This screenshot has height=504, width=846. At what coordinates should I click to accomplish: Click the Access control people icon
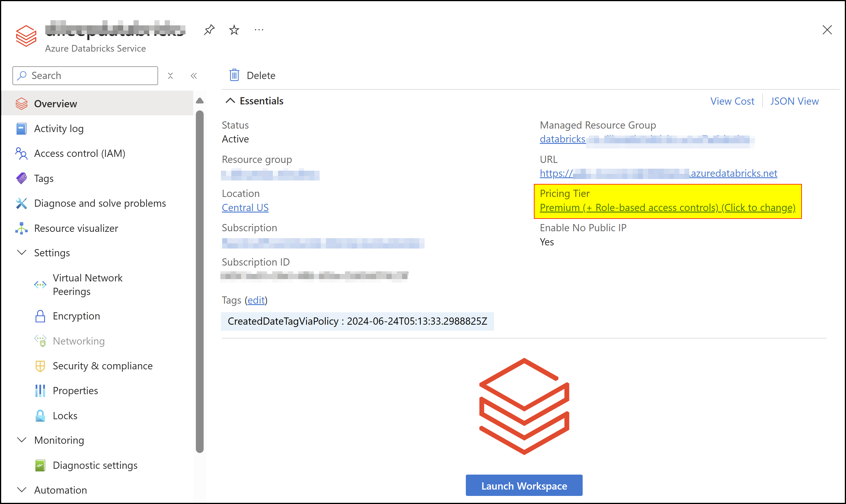(21, 153)
